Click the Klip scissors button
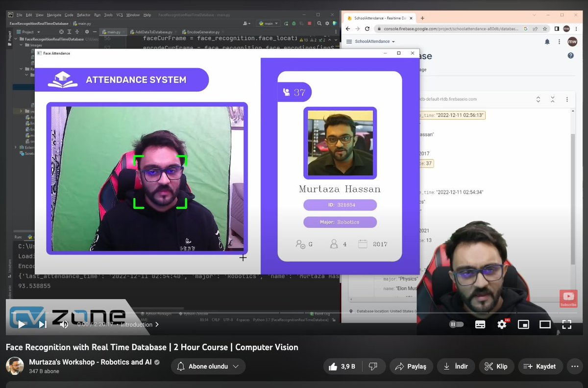 click(496, 366)
